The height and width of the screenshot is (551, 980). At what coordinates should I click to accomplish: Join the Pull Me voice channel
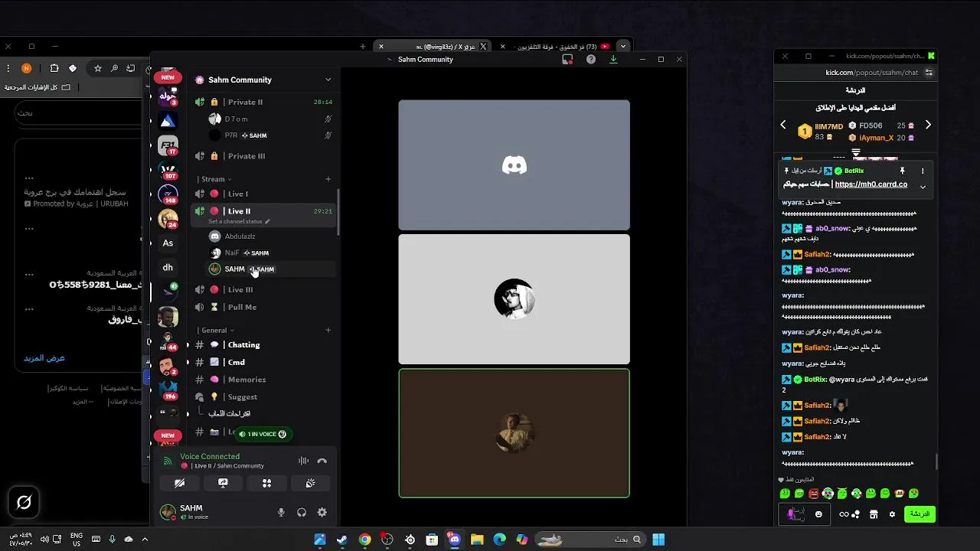tap(264, 307)
